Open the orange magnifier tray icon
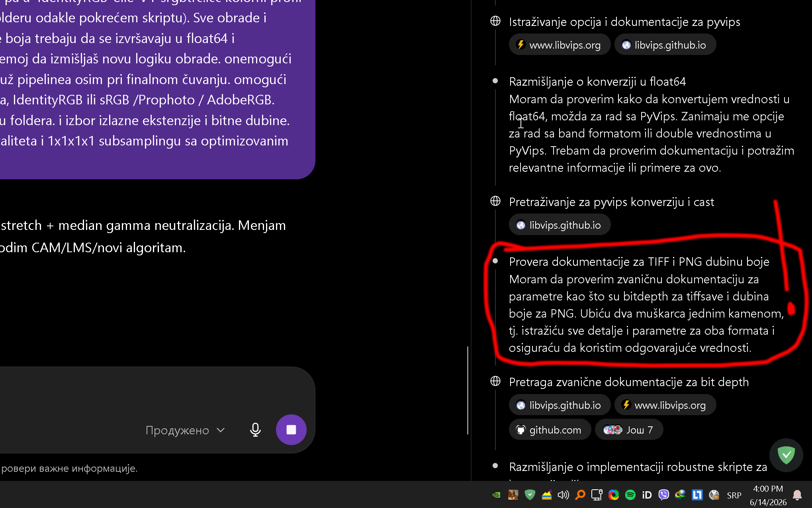 (x=580, y=495)
